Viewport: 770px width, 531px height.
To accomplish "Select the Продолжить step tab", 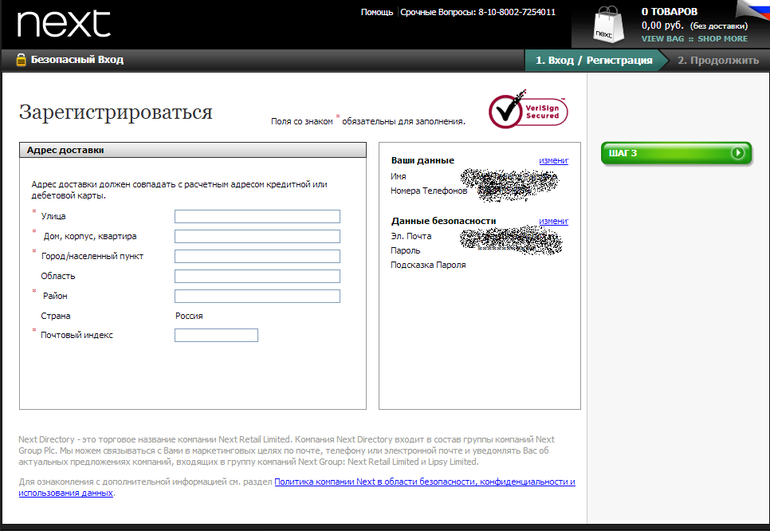I will [718, 60].
